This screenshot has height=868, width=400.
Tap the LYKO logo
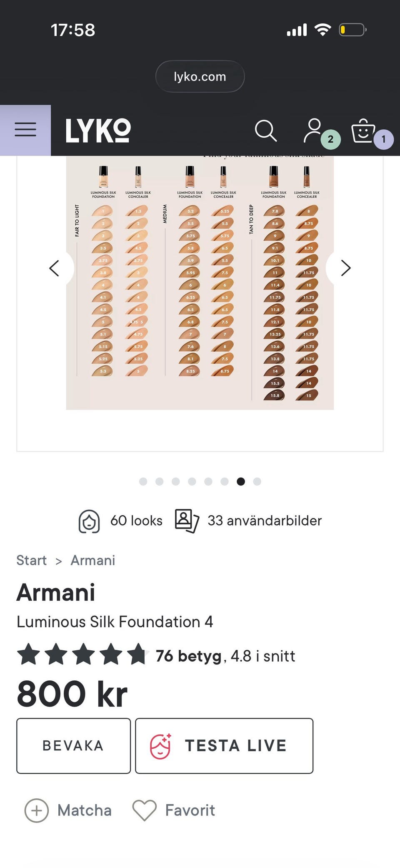(98, 131)
